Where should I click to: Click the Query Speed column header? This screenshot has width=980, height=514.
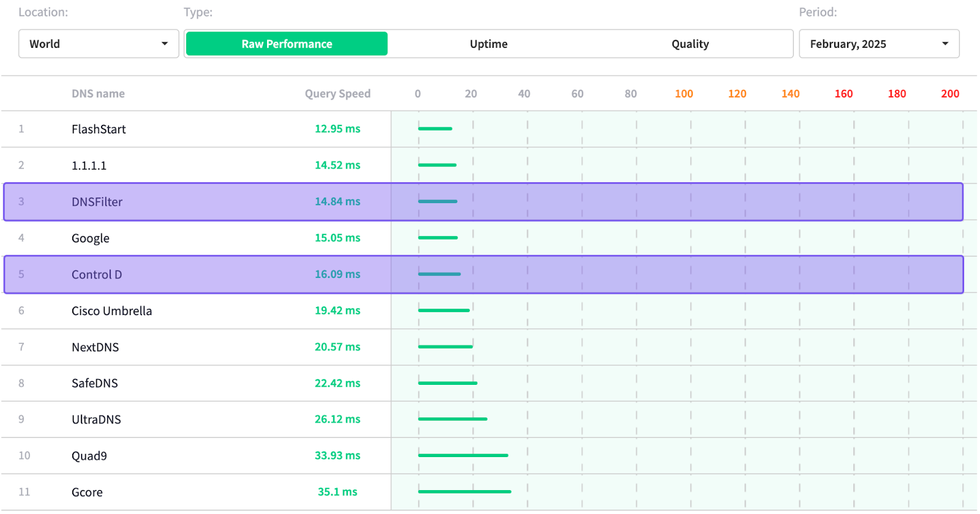337,94
